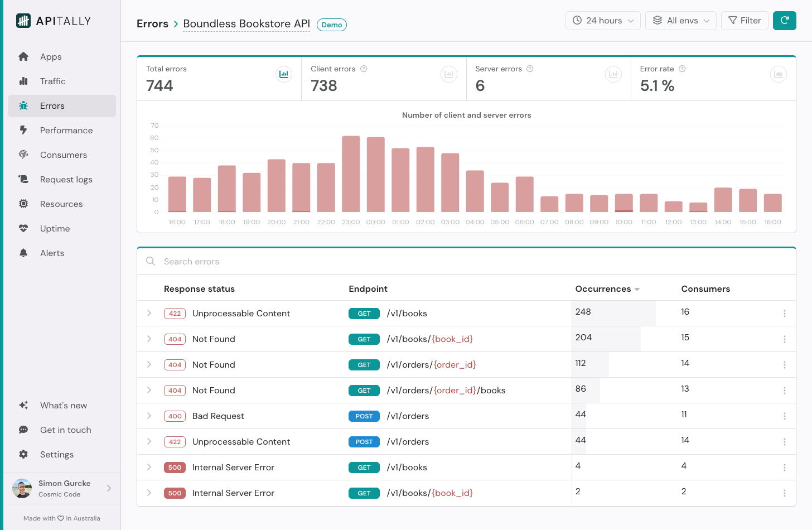Open the three-dot menu for 422 GET /v1/books
The width and height of the screenshot is (812, 530).
point(784,314)
